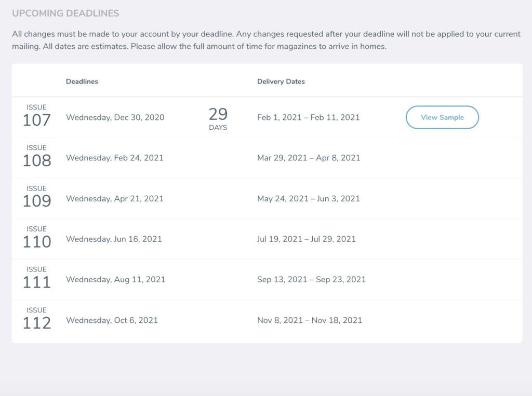
Task: Select the Issue 112 row
Action: (208, 320)
